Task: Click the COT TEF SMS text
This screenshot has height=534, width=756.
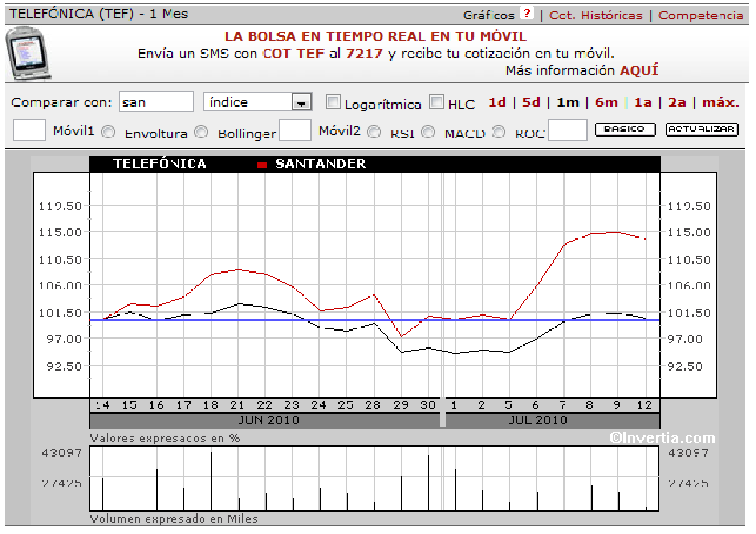Action: tap(294, 54)
